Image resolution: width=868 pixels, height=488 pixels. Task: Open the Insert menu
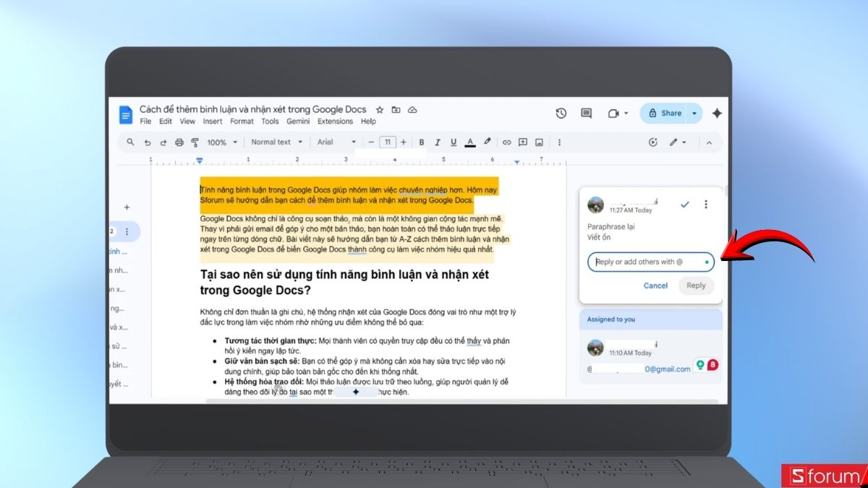tap(213, 121)
